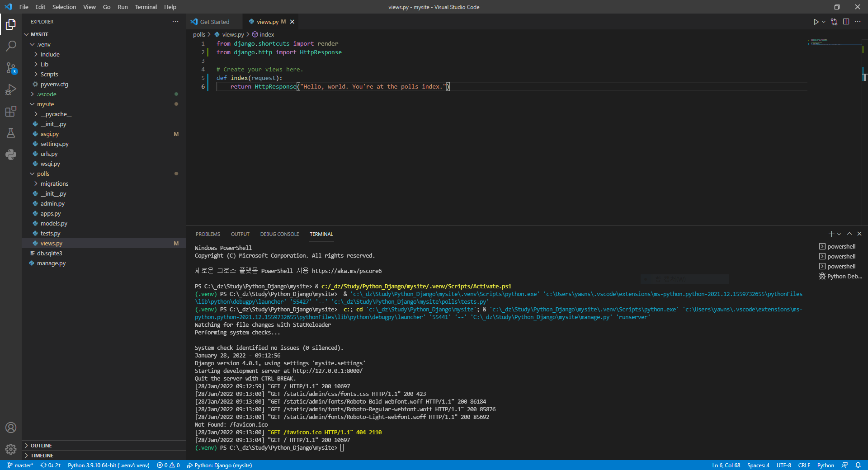Create a new terminal with plus icon
Viewport: 868px width, 470px height.
831,234
